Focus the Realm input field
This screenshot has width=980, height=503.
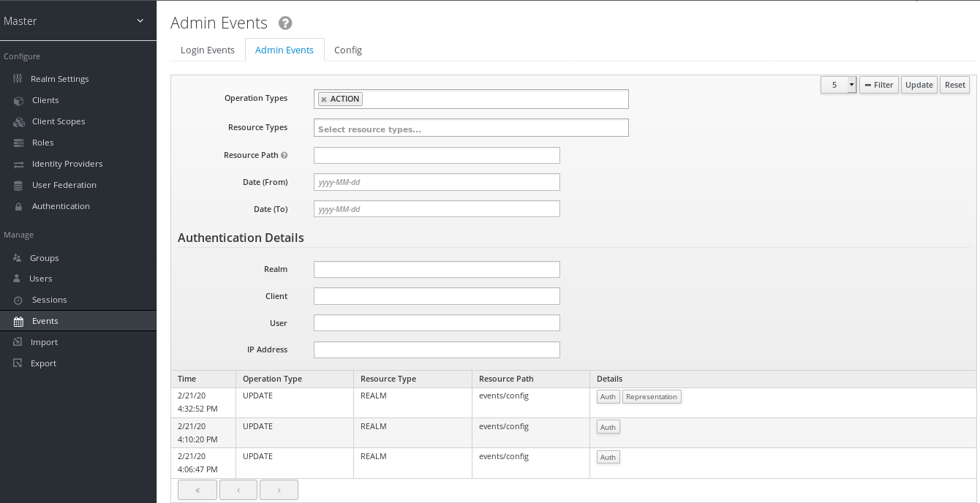[437, 269]
